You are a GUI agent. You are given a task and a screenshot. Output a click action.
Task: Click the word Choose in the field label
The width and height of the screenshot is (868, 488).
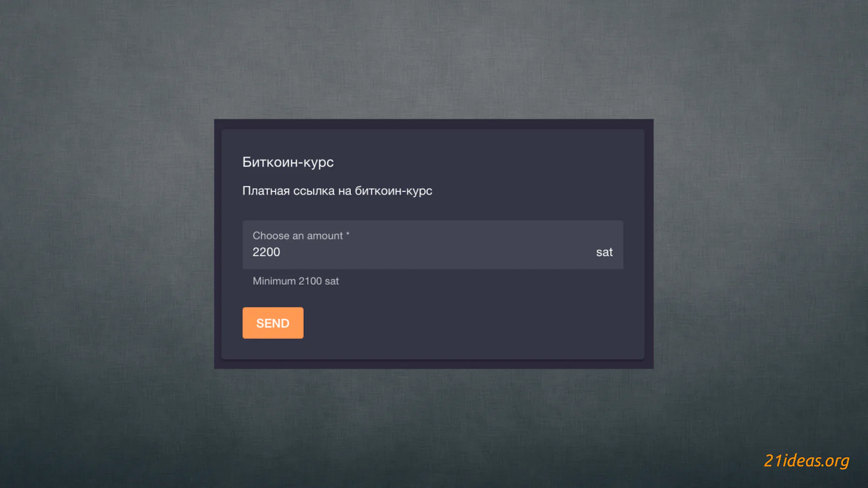click(271, 236)
